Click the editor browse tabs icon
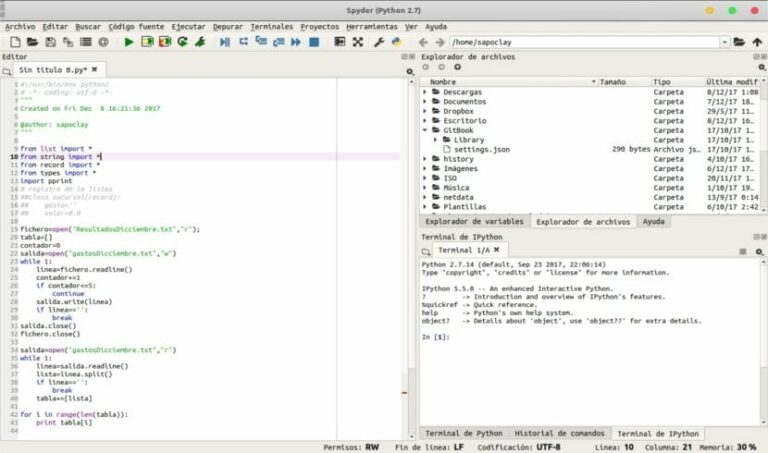This screenshot has height=453, width=768. [7, 72]
